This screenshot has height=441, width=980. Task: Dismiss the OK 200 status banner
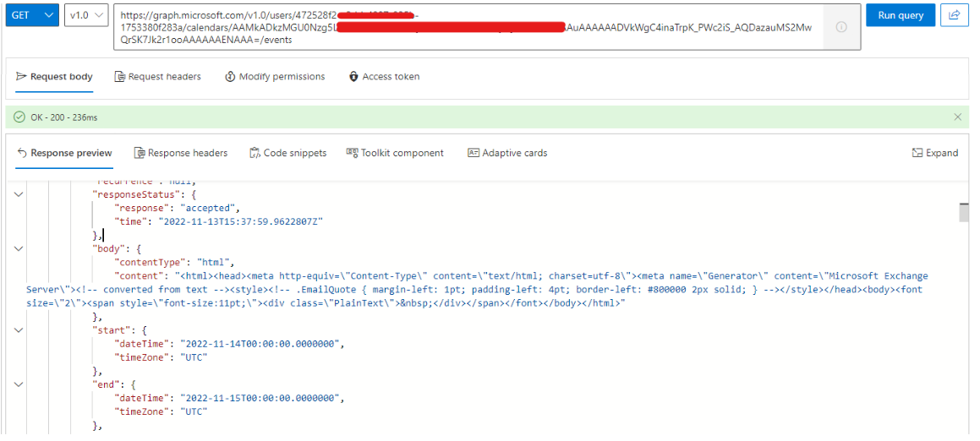pos(957,117)
